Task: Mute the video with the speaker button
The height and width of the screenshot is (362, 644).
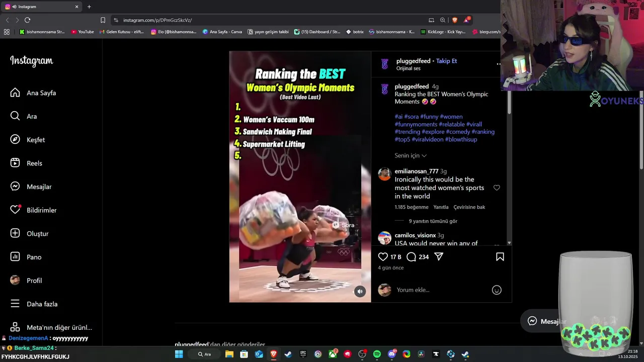Action: tap(359, 291)
